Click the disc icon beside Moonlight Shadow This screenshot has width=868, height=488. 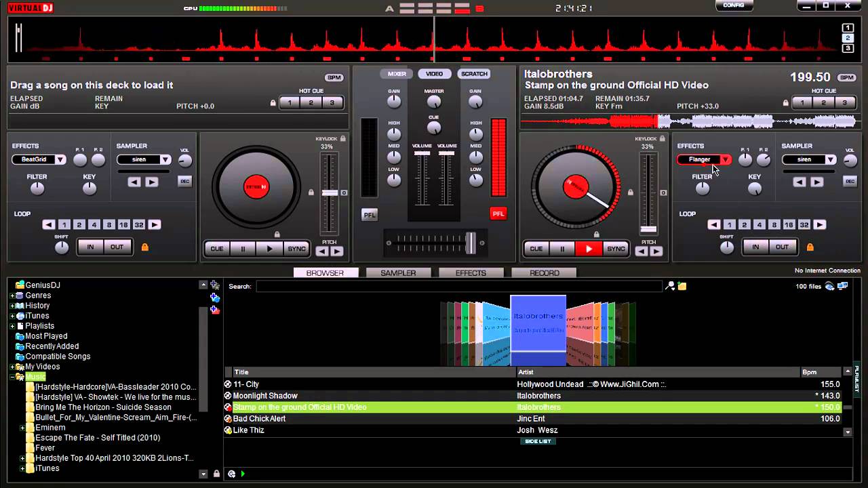(228, 396)
